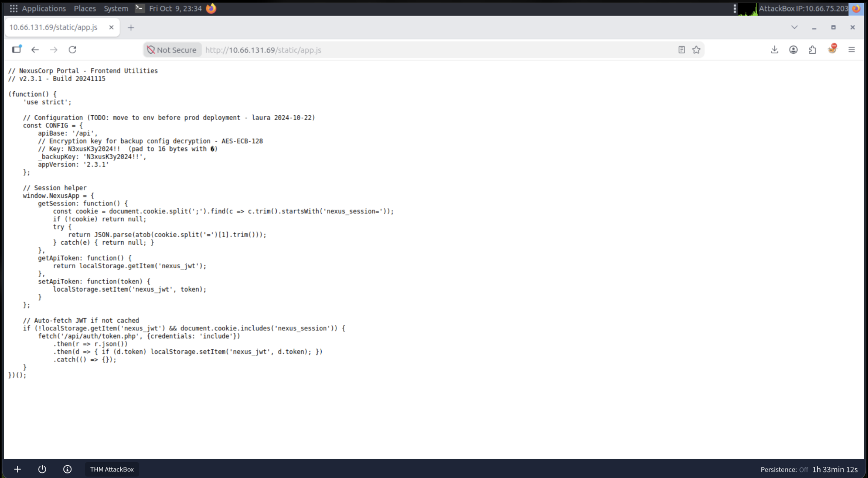868x478 pixels.
Task: Go forward one page
Action: click(x=54, y=50)
